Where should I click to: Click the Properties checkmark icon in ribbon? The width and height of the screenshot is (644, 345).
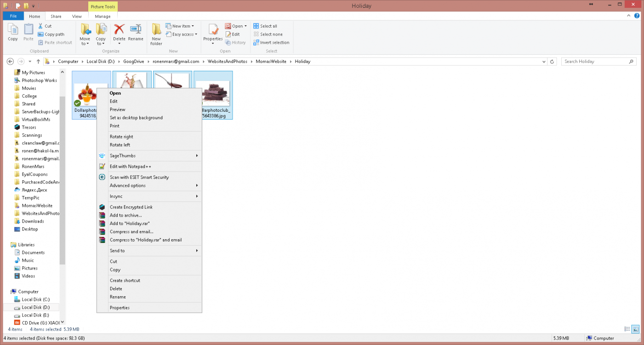click(x=213, y=29)
